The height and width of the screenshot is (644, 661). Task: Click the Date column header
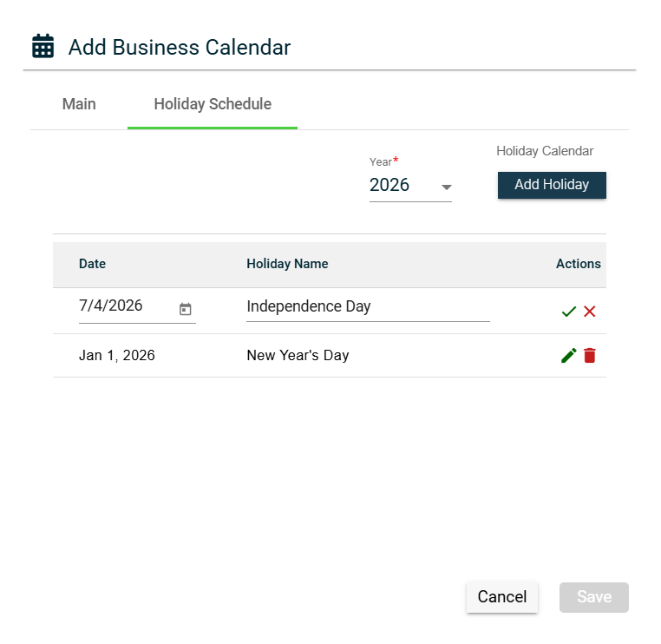92,264
